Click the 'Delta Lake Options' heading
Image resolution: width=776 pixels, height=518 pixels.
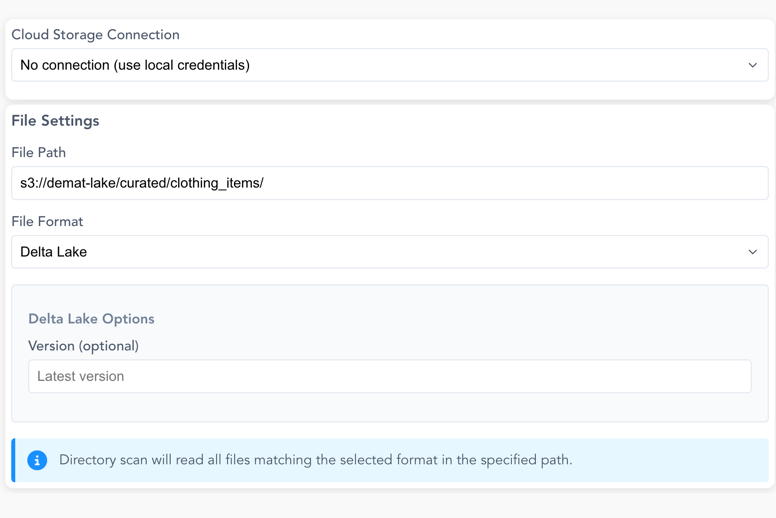click(92, 319)
